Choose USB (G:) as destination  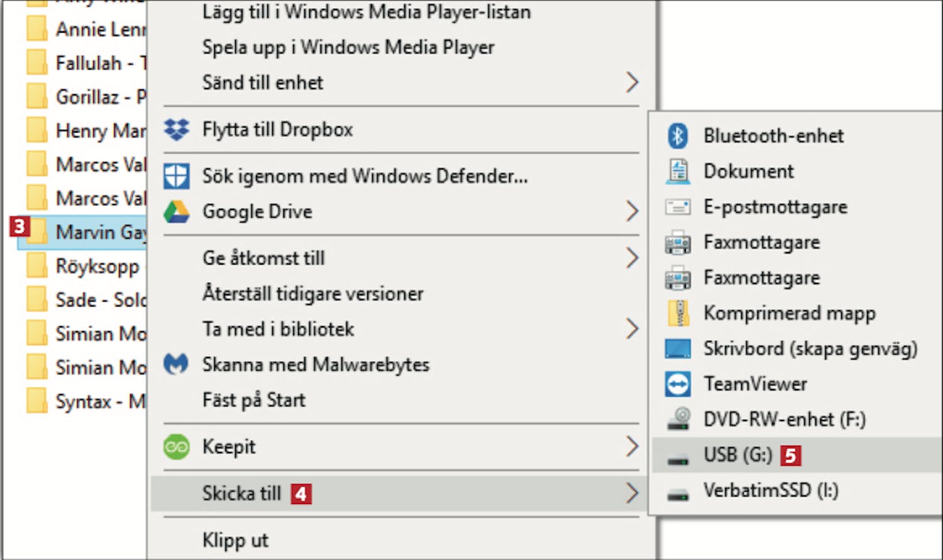tap(737, 454)
